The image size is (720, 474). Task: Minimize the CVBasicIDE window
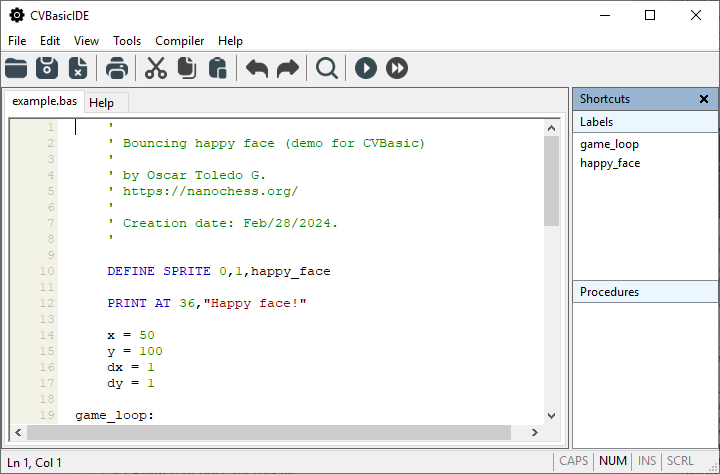pyautogui.click(x=605, y=15)
